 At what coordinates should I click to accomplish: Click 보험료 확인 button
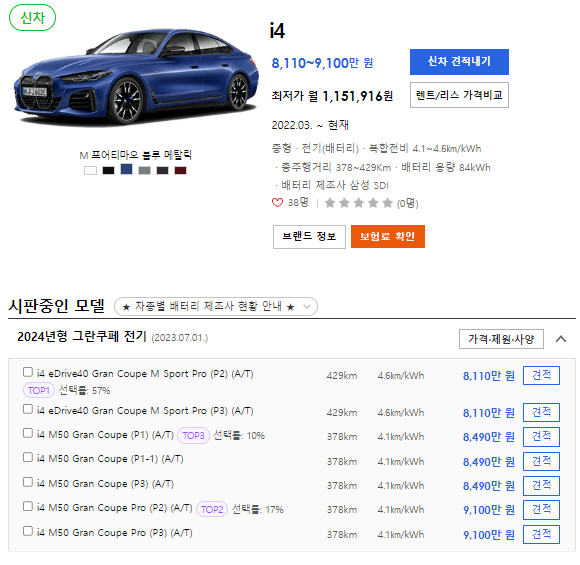click(388, 236)
